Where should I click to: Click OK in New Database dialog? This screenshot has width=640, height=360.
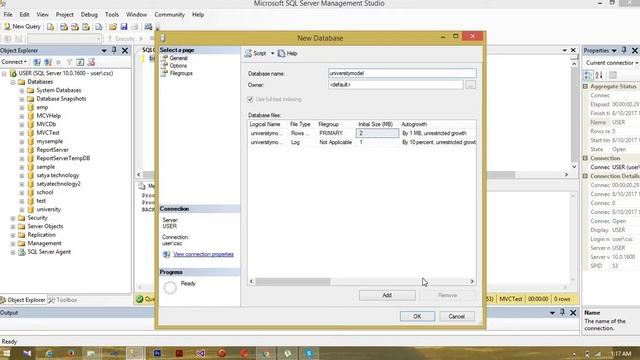[417, 316]
